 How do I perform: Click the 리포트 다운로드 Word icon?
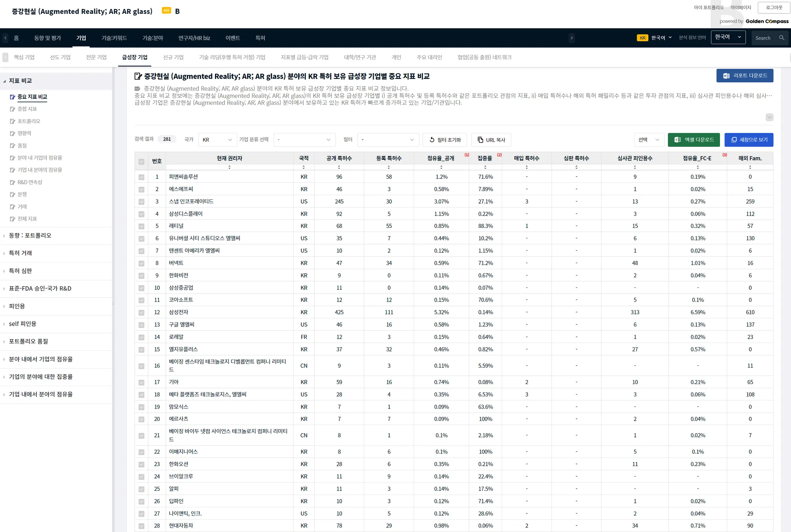point(726,76)
